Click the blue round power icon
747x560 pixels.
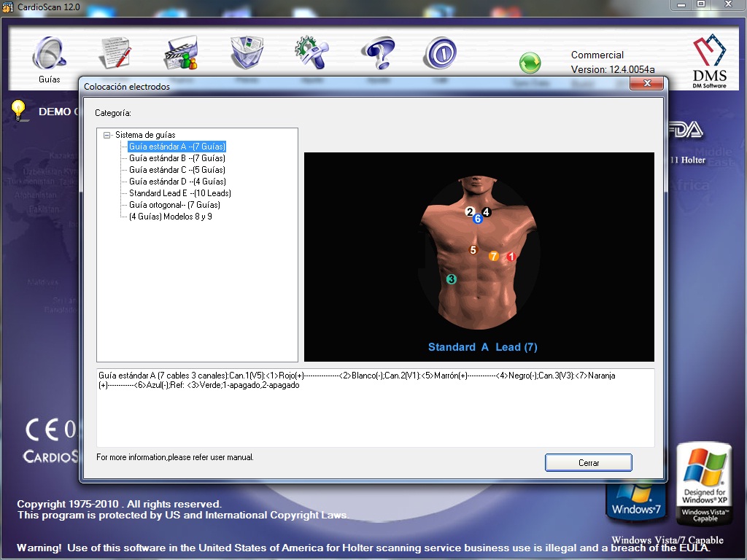coord(440,52)
